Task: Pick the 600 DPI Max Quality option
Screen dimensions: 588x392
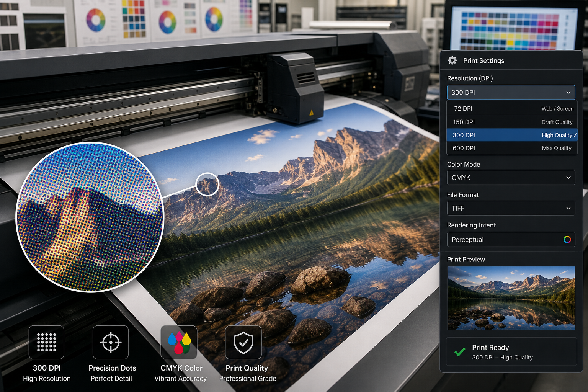Action: click(512, 148)
